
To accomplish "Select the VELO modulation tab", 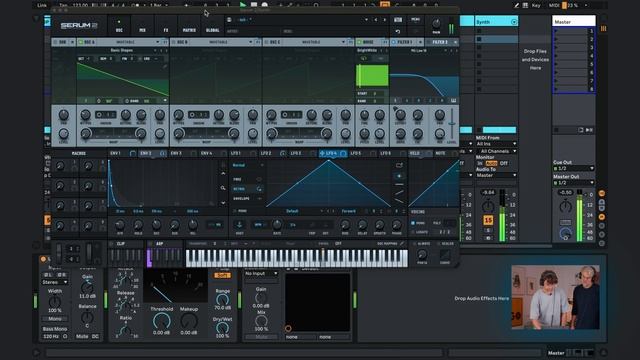I will 415,153.
